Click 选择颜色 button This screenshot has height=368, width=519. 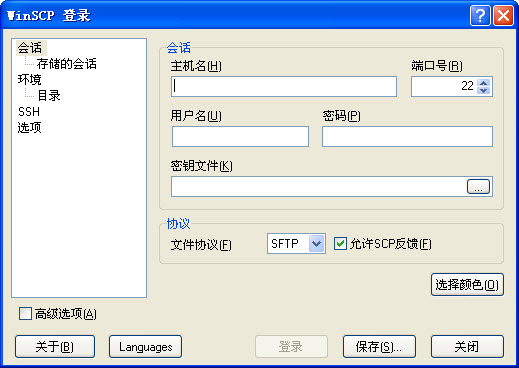click(467, 285)
